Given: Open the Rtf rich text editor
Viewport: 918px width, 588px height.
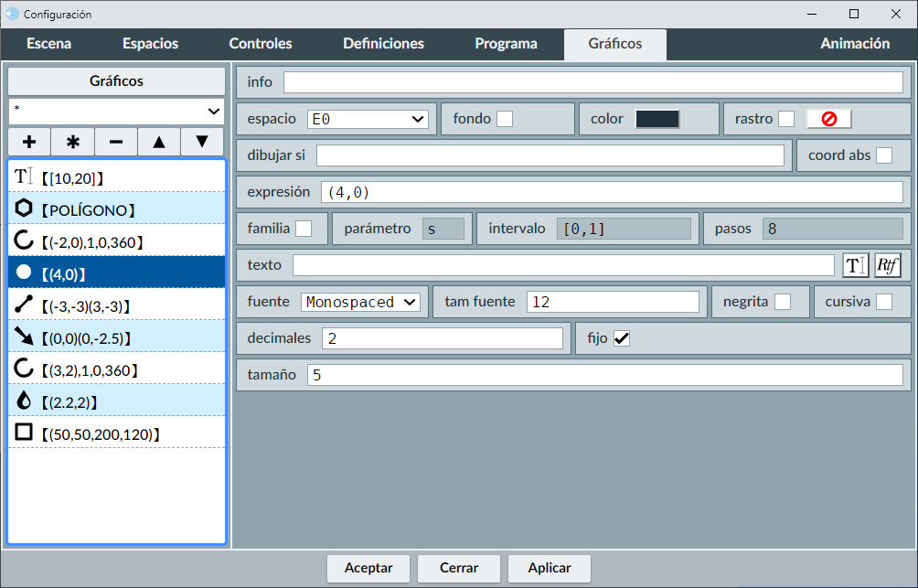Looking at the screenshot, I should pyautogui.click(x=887, y=265).
